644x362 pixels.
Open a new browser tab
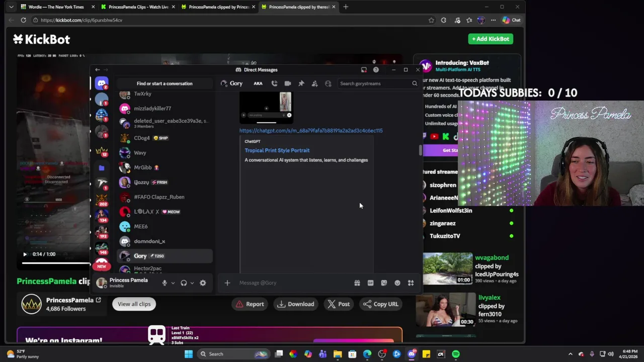pyautogui.click(x=346, y=7)
